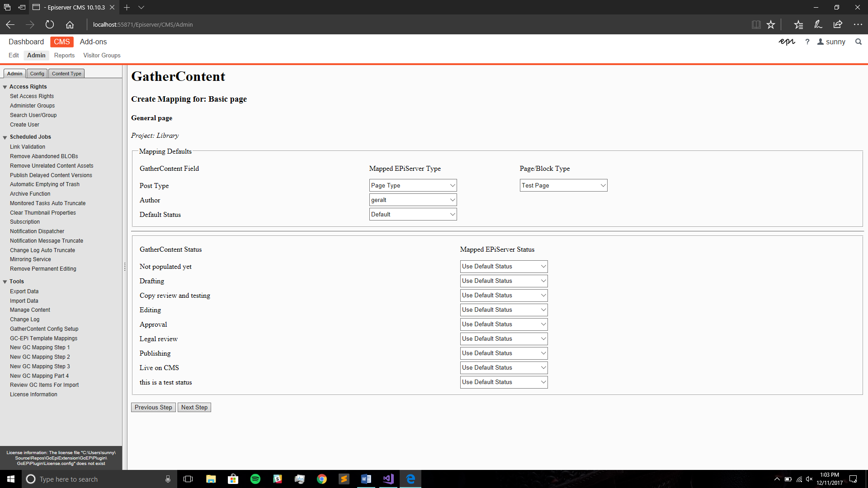
Task: Switch to the Config tab
Action: pyautogui.click(x=37, y=74)
